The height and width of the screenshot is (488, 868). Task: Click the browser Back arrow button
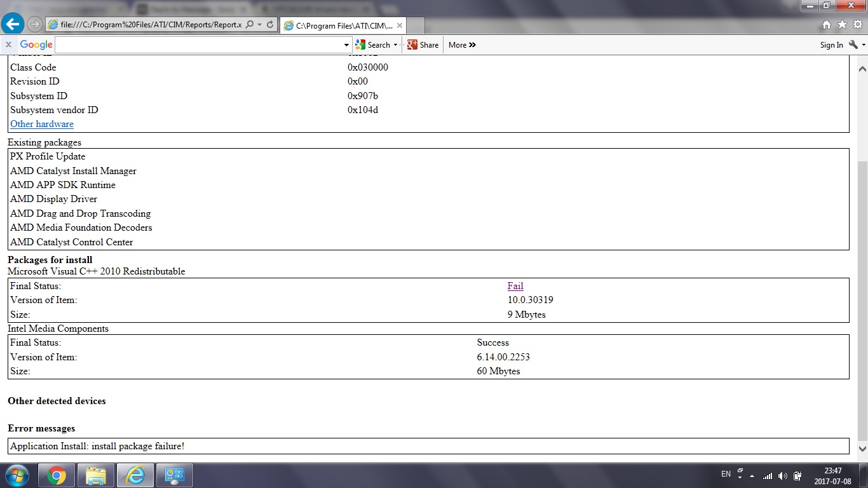point(13,24)
